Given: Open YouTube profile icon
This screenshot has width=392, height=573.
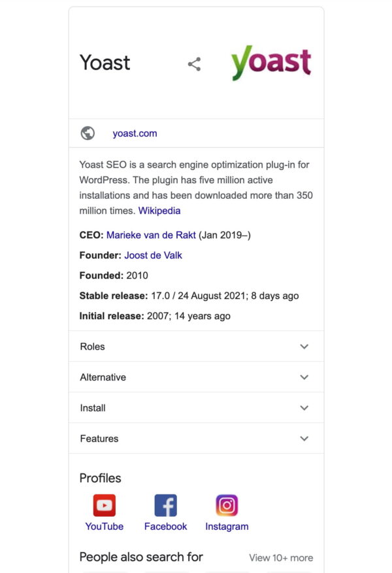Looking at the screenshot, I should pyautogui.click(x=104, y=505).
